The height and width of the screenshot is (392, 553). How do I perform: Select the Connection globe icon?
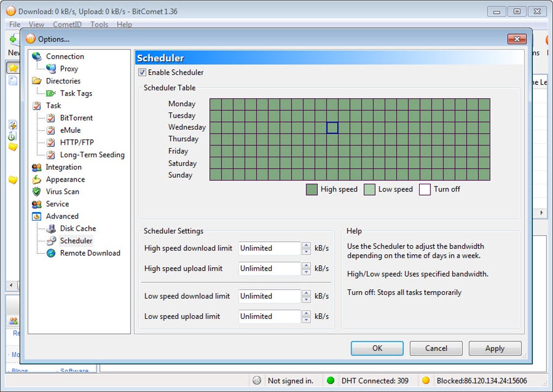tap(37, 56)
